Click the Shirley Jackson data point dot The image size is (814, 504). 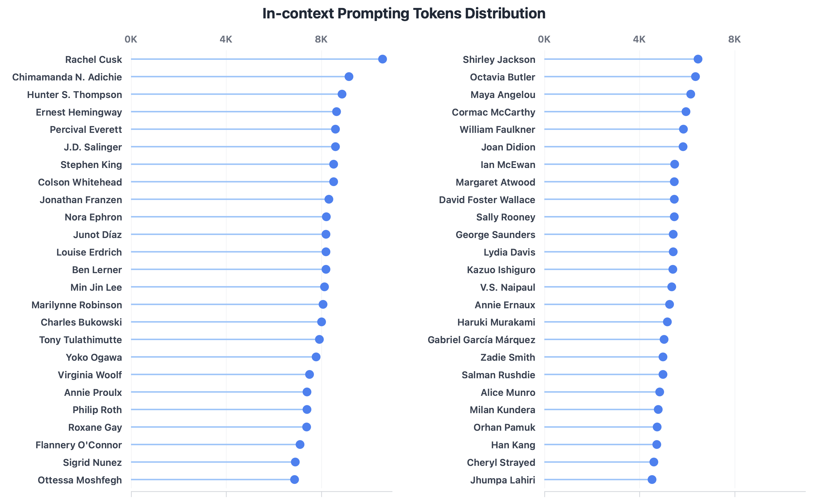click(698, 59)
